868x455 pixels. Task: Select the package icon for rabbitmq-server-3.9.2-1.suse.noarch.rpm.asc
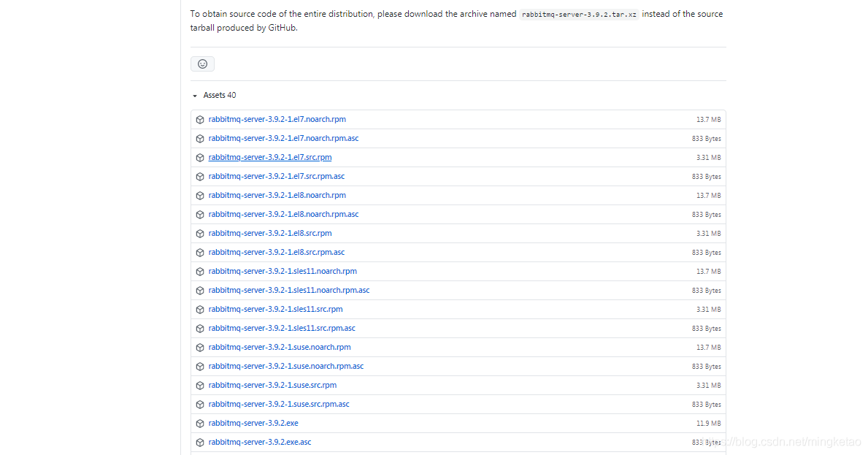click(x=199, y=366)
